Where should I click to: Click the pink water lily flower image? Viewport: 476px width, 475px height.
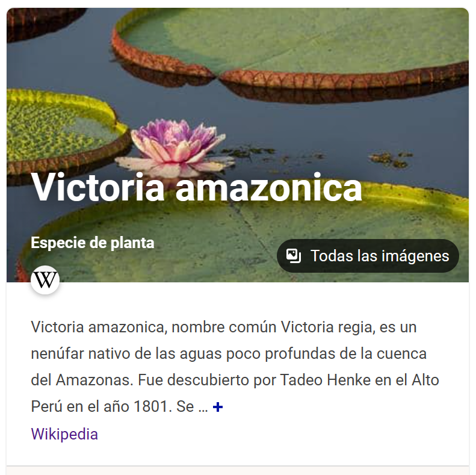tap(175, 147)
